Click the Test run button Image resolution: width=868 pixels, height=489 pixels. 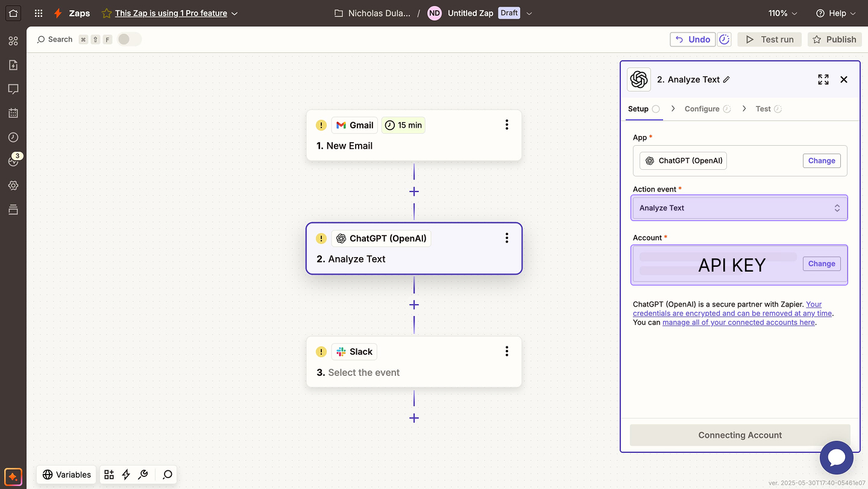click(770, 39)
